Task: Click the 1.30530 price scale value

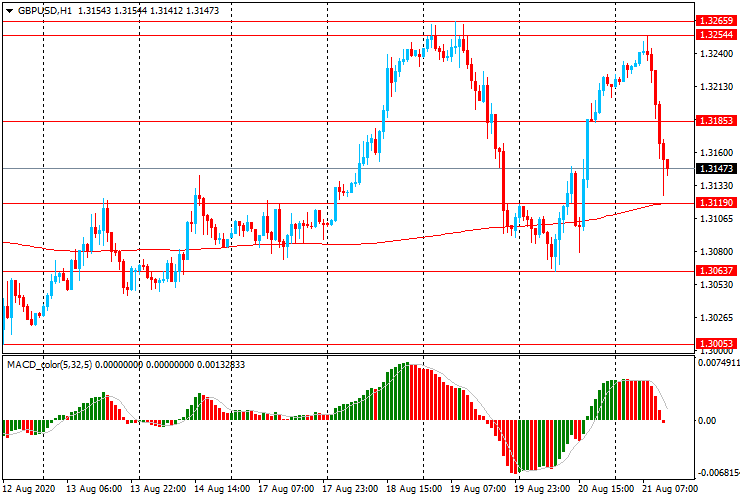Action: pyautogui.click(x=716, y=285)
